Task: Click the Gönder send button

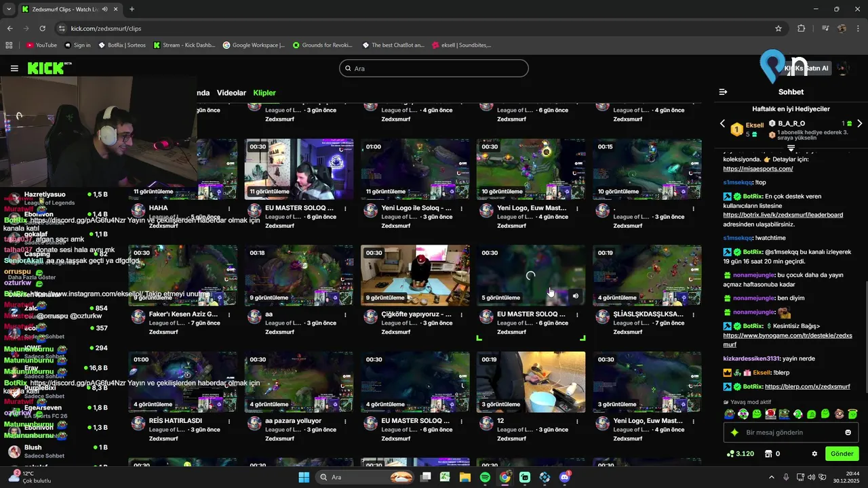Action: click(x=842, y=453)
